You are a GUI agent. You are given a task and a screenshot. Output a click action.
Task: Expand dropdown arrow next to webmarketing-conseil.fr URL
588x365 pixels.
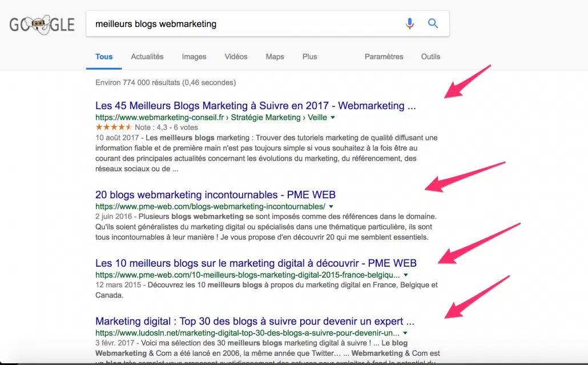pos(333,118)
